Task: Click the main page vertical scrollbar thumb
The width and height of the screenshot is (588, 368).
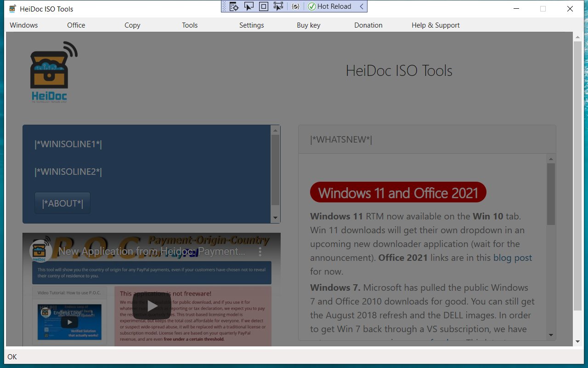Action: pyautogui.click(x=577, y=175)
